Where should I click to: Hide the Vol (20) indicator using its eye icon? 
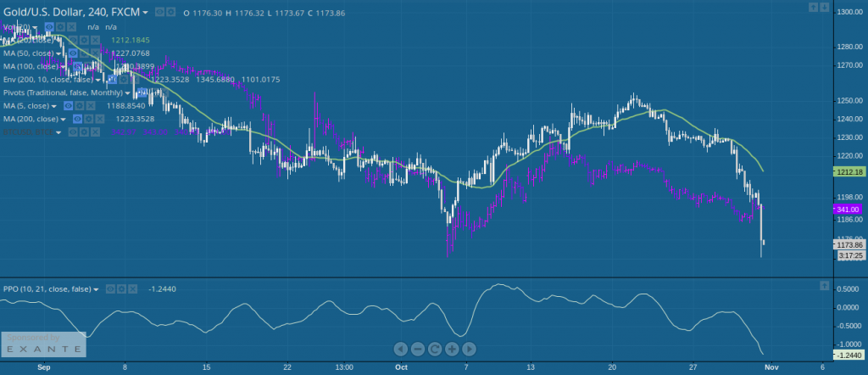coord(49,27)
